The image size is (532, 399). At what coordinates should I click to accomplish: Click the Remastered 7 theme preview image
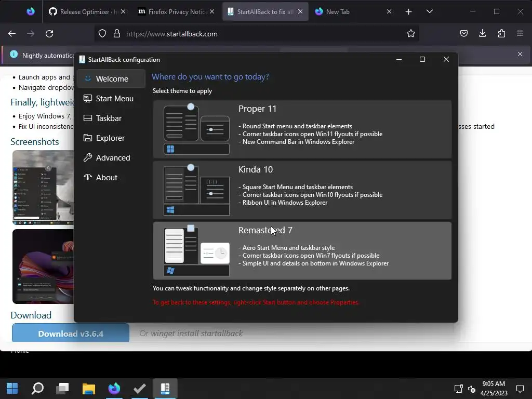pos(196,250)
